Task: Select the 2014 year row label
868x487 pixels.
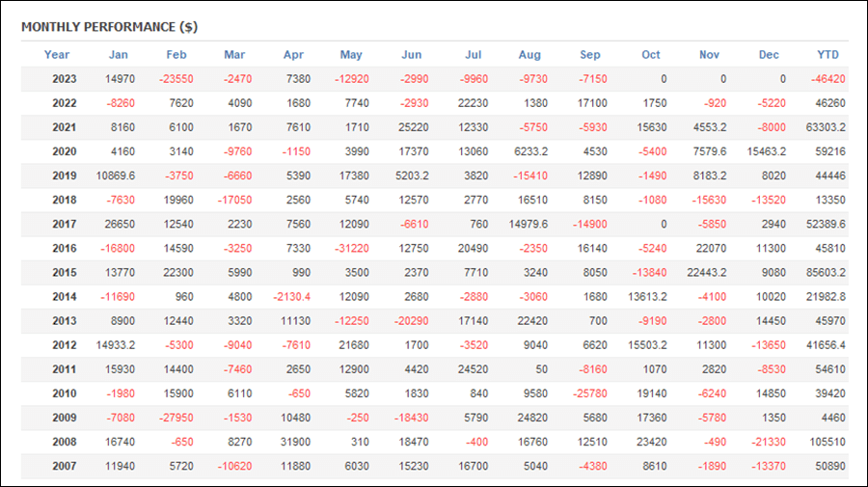Action: pos(65,297)
